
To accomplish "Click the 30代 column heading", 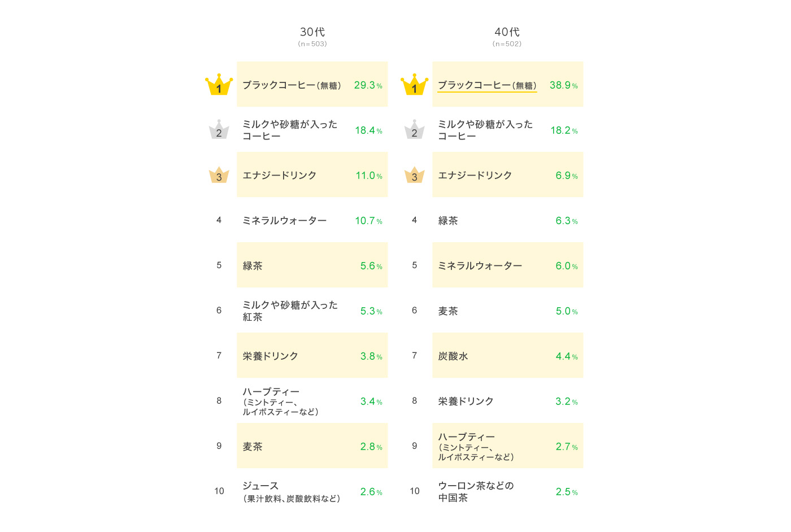I will 312,32.
